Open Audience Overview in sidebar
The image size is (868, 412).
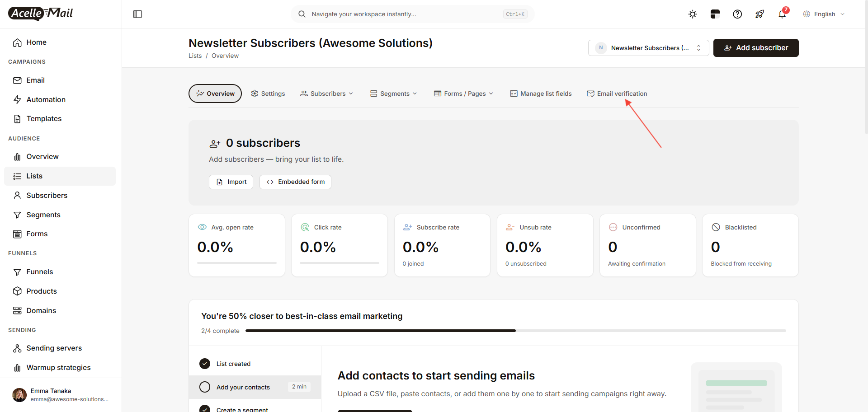(x=60, y=156)
